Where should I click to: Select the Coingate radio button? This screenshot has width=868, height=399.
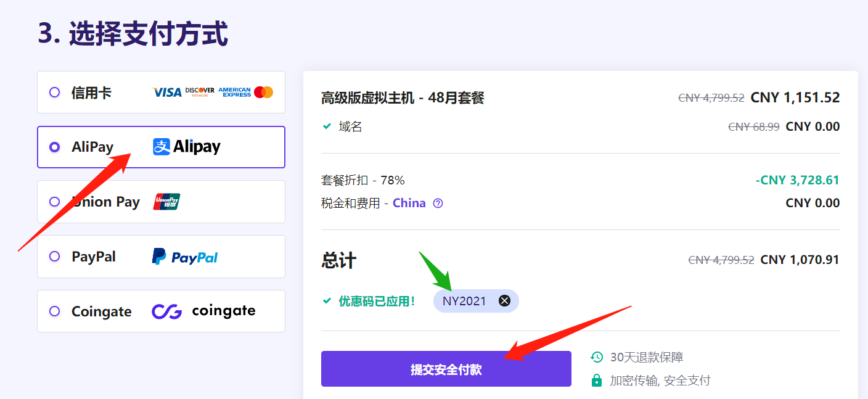(55, 311)
